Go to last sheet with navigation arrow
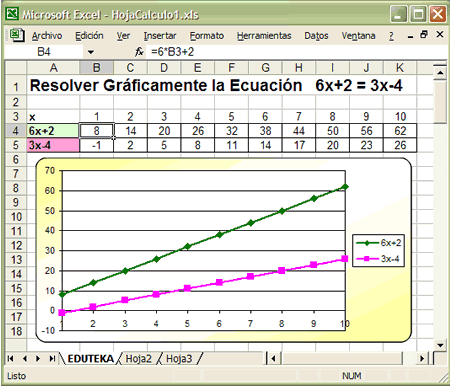 tap(52, 359)
